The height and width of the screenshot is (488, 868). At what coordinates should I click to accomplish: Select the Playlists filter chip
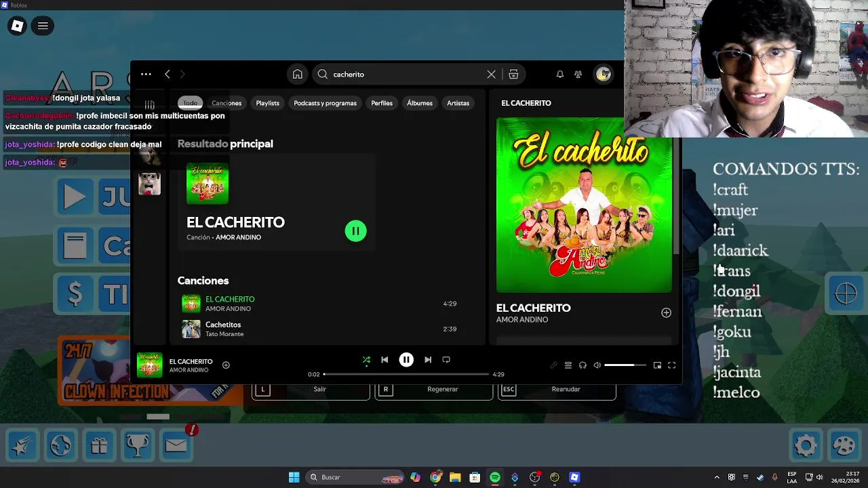coord(267,103)
